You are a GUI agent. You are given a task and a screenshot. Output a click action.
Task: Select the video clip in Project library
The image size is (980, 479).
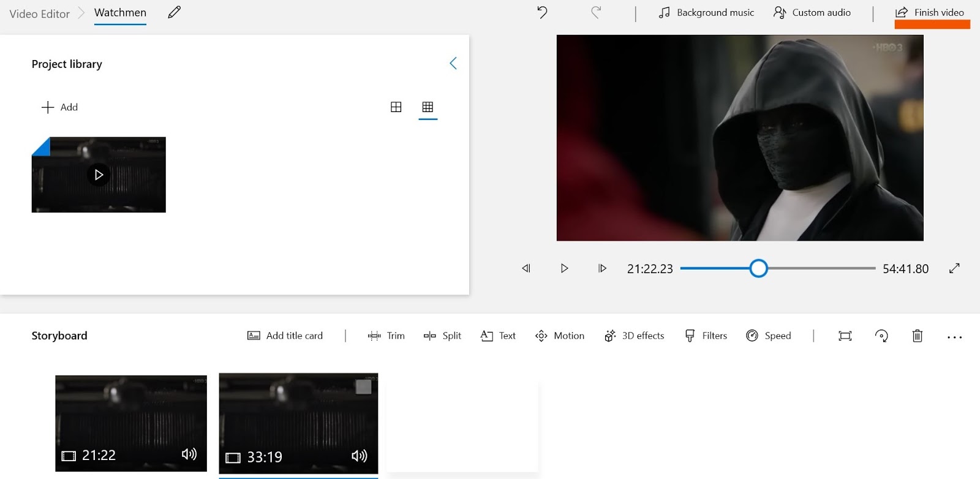[99, 175]
